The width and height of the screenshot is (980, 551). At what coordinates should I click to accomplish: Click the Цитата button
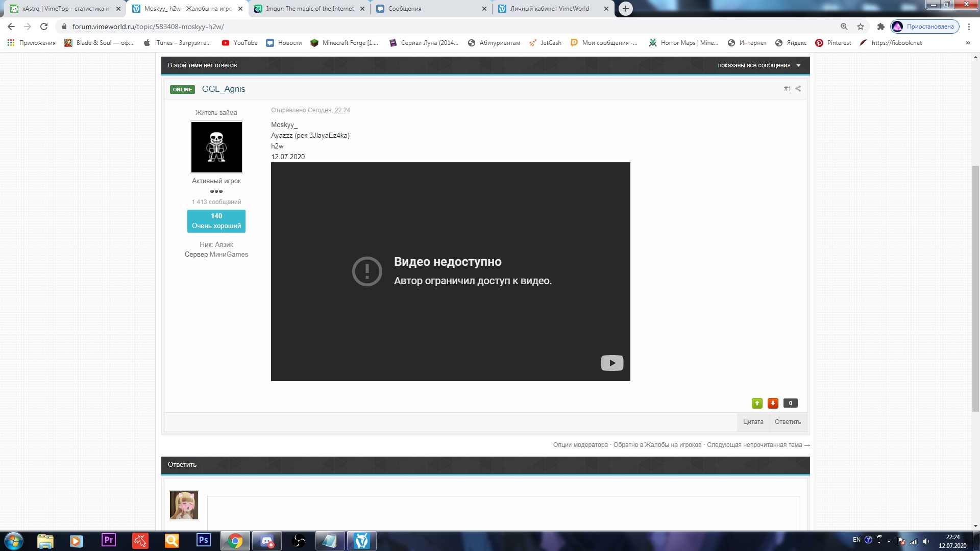[x=753, y=422]
